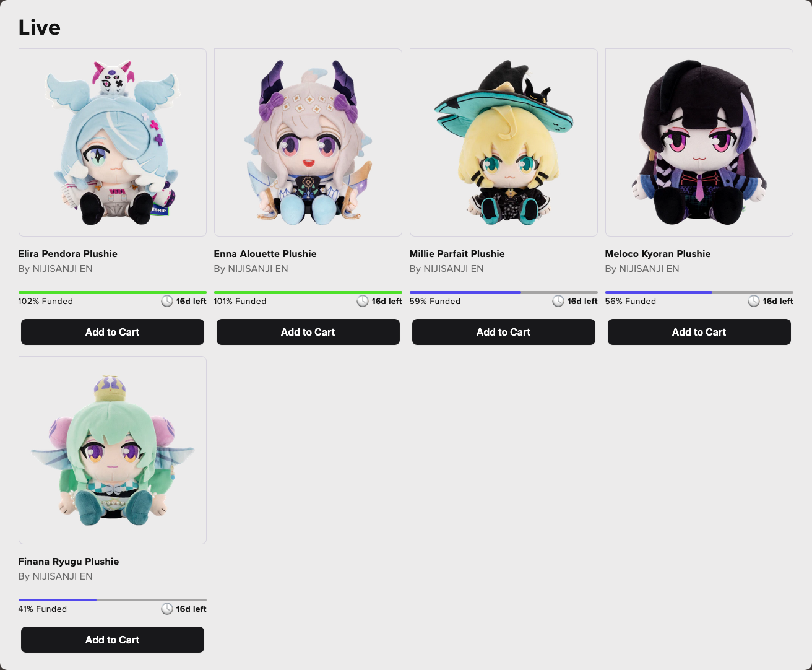Add Meloco Kyoran Plushie to cart
Screen dimensions: 812x670
coord(699,332)
